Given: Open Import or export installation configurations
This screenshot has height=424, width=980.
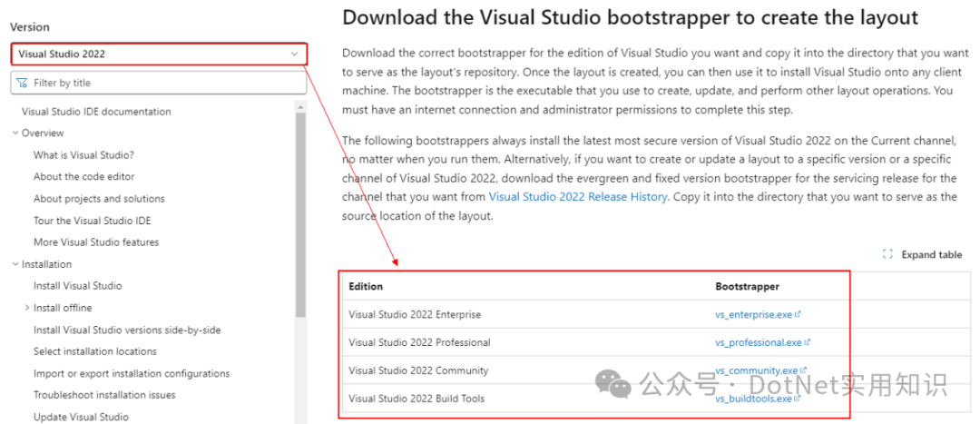Looking at the screenshot, I should click(x=132, y=373).
